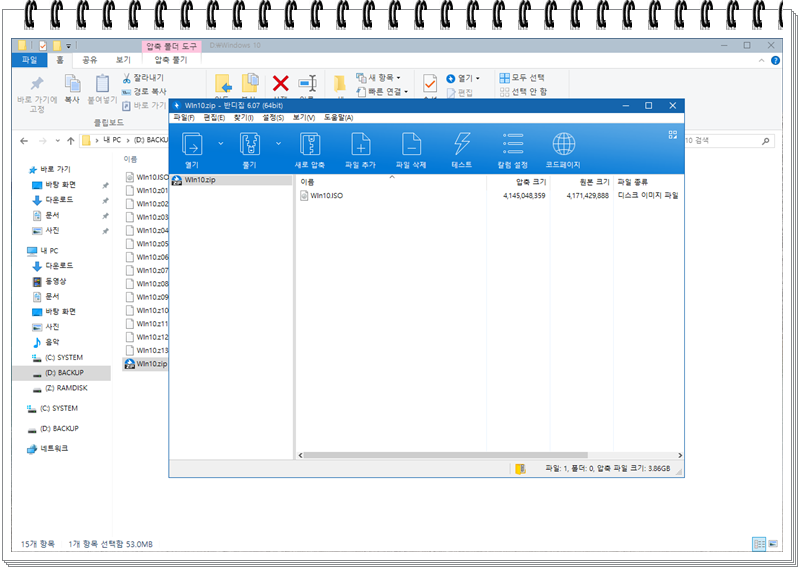The image size is (800, 569).
Task: Select the 새로 압축 (New archive) icon
Action: tap(310, 144)
